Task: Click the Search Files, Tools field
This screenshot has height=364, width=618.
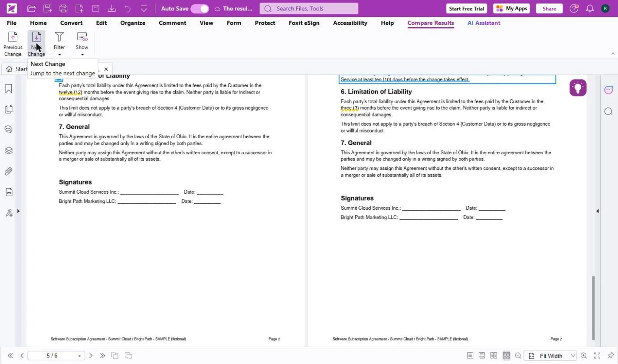Action: point(309,9)
